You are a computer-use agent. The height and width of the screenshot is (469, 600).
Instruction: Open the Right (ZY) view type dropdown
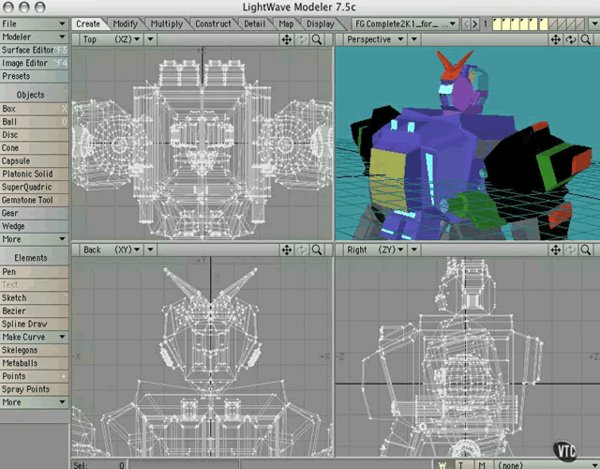tap(375, 250)
